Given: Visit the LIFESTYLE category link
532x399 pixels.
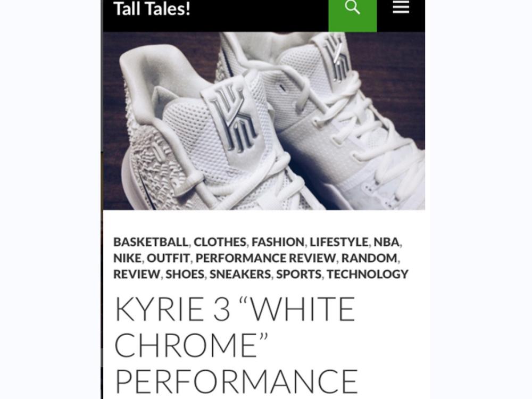Looking at the screenshot, I should 339,242.
